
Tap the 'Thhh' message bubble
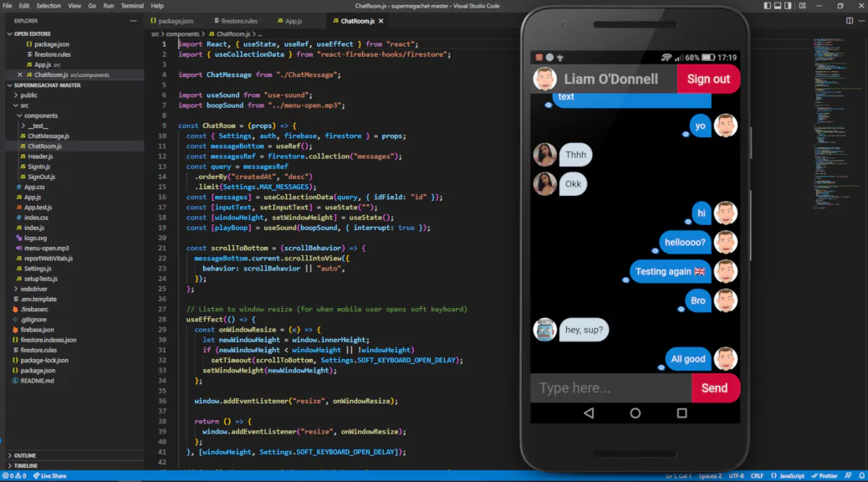(x=575, y=155)
